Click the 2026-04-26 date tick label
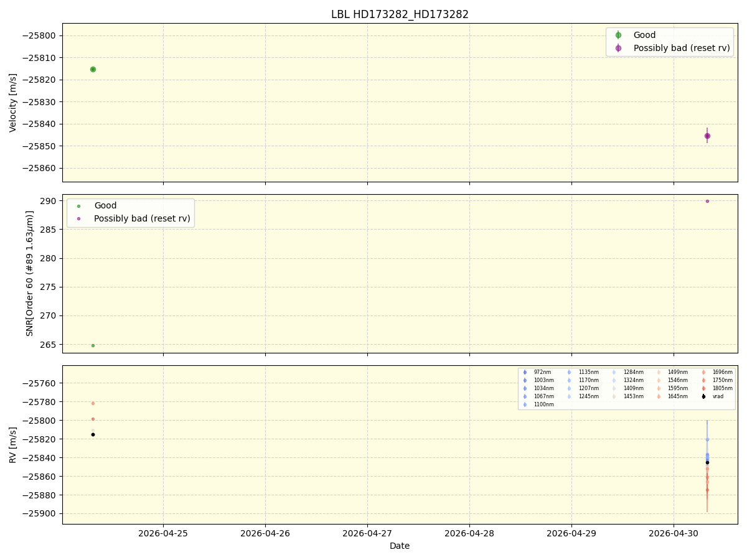 click(x=265, y=533)
